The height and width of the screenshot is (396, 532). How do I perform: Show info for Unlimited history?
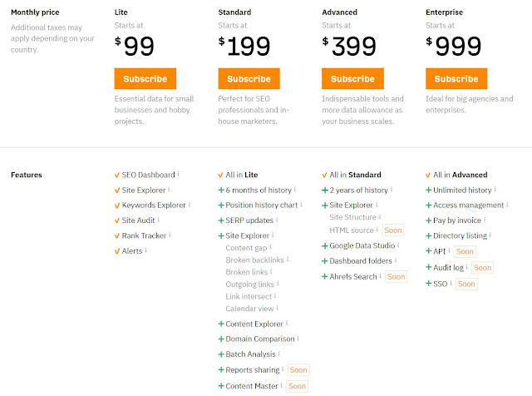pos(495,189)
